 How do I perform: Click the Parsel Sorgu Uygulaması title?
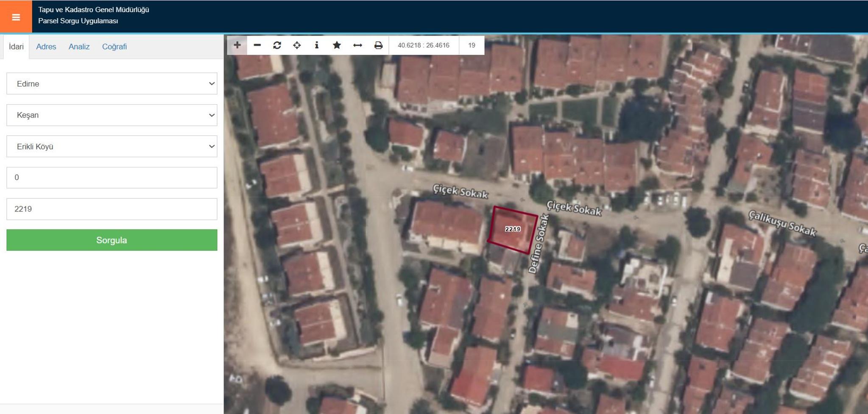click(78, 21)
